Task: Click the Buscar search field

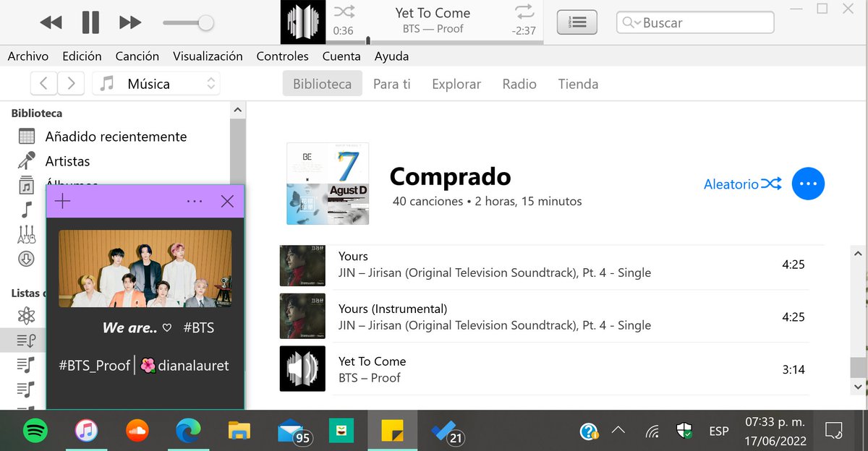Action: (x=695, y=22)
